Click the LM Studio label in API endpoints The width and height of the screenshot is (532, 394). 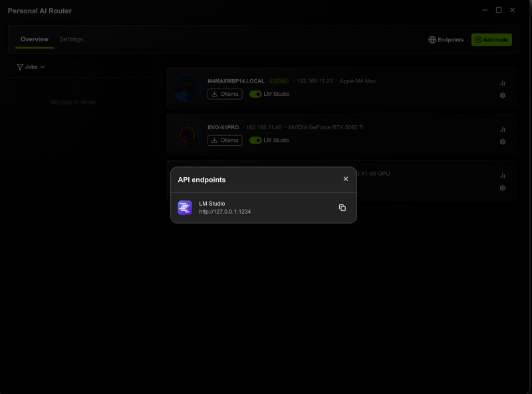point(211,204)
